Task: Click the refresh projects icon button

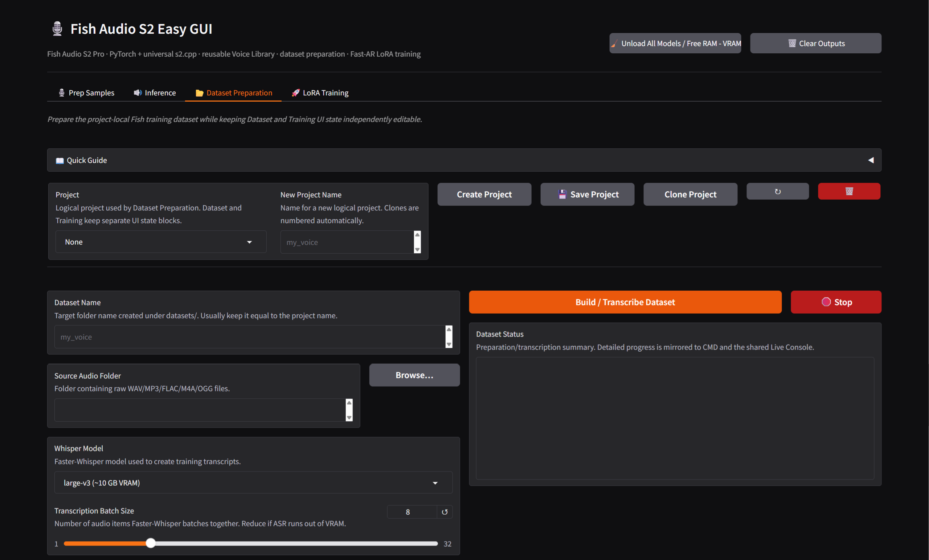Action: (777, 191)
